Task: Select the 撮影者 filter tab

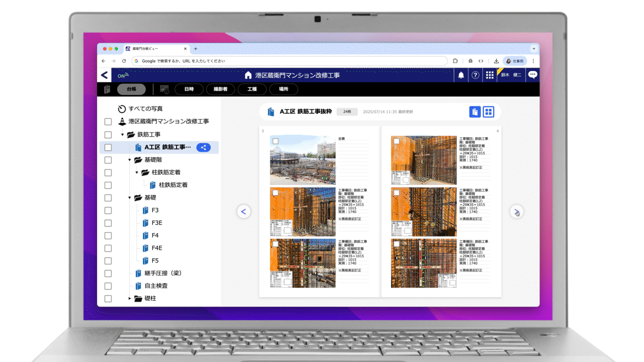Action: click(x=220, y=89)
